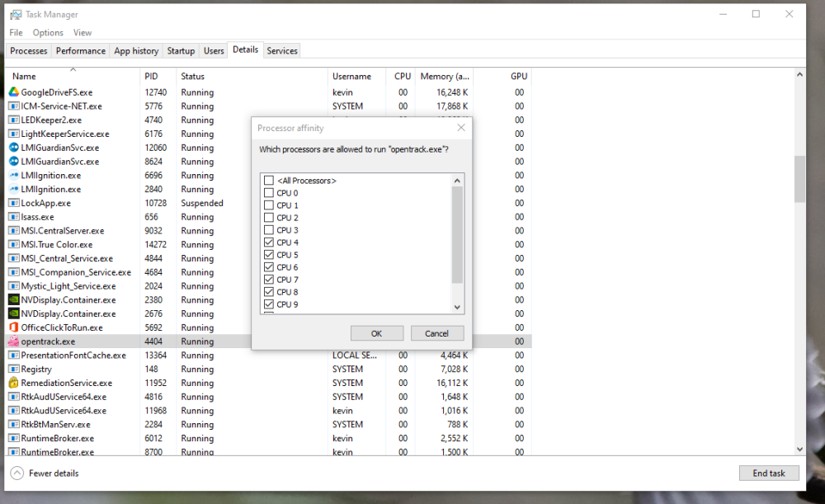The width and height of the screenshot is (825, 504).
Task: Open the Options menu
Action: point(47,32)
